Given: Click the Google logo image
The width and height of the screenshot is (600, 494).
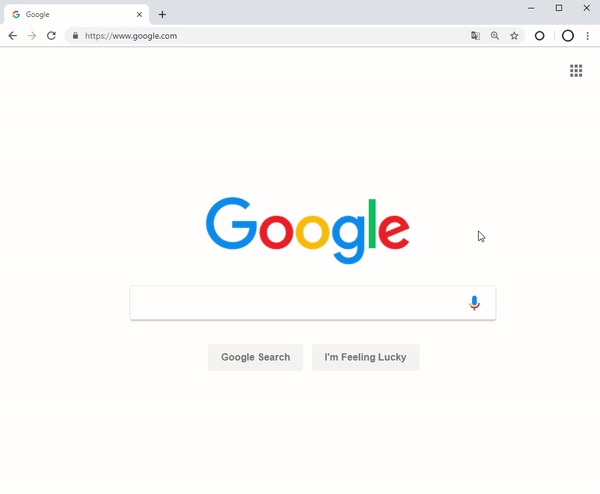Looking at the screenshot, I should coord(308,230).
